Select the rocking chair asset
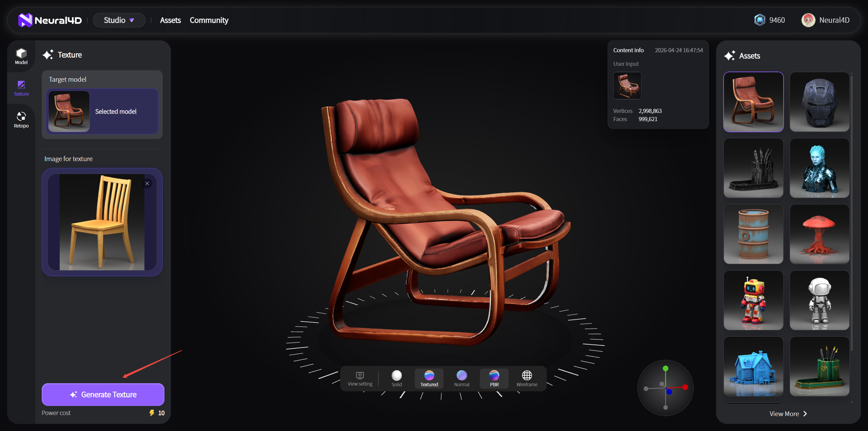Screen dimensions: 868x431 point(753,102)
